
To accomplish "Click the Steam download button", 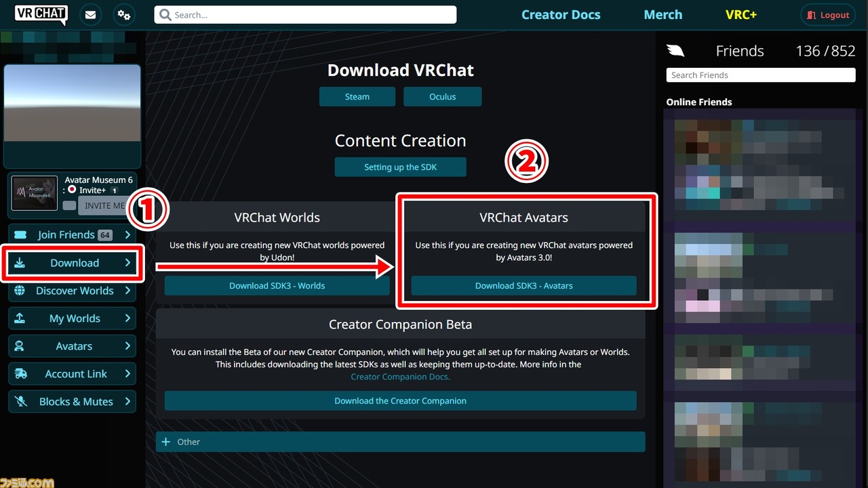I will [x=357, y=96].
